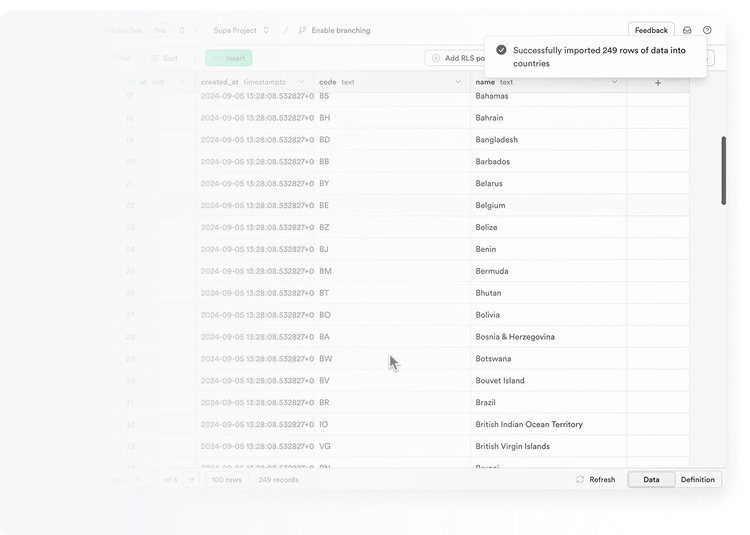Click the success checkmark icon in toast
Viewport: 750px width, 535px height.
[501, 50]
